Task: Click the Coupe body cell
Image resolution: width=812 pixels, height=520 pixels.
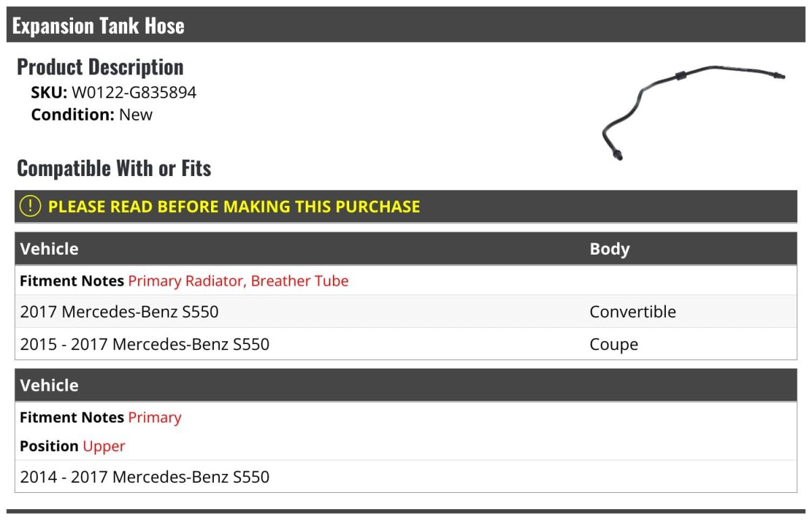Action: 614,344
